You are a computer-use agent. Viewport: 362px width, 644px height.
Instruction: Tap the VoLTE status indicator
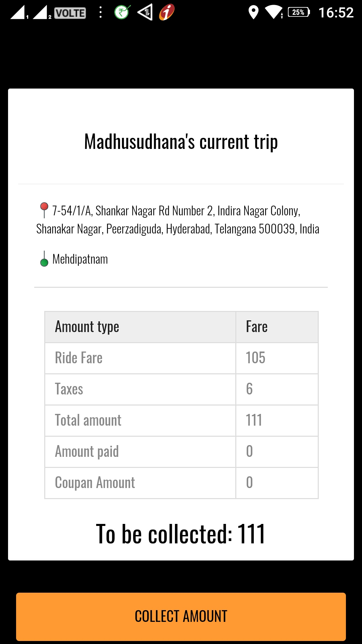tap(70, 13)
